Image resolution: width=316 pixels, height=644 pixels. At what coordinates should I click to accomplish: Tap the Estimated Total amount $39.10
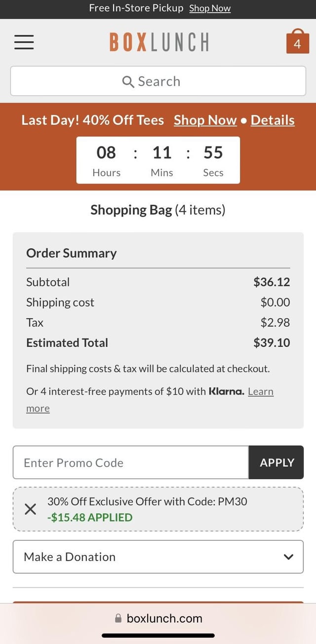point(272,342)
